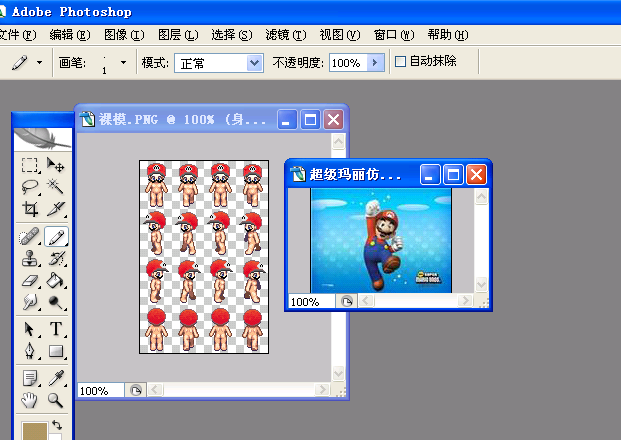Select the Magic Wand tool
Screen dimensions: 621x440
tap(55, 186)
